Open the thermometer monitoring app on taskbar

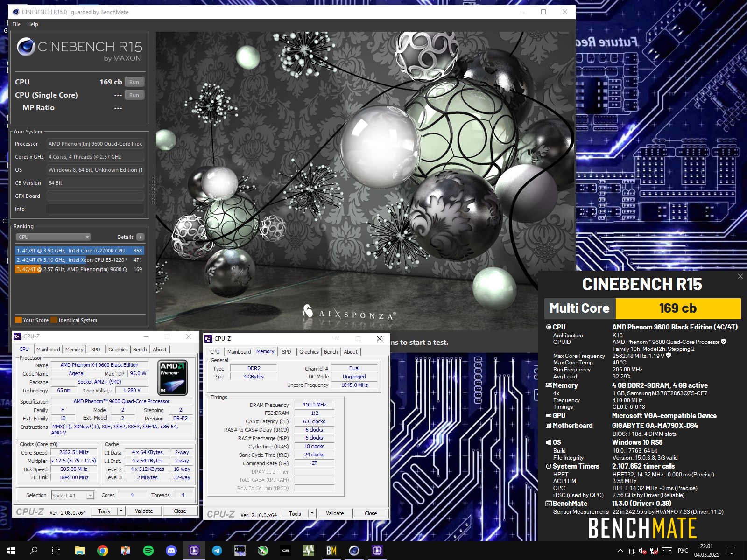(125, 551)
